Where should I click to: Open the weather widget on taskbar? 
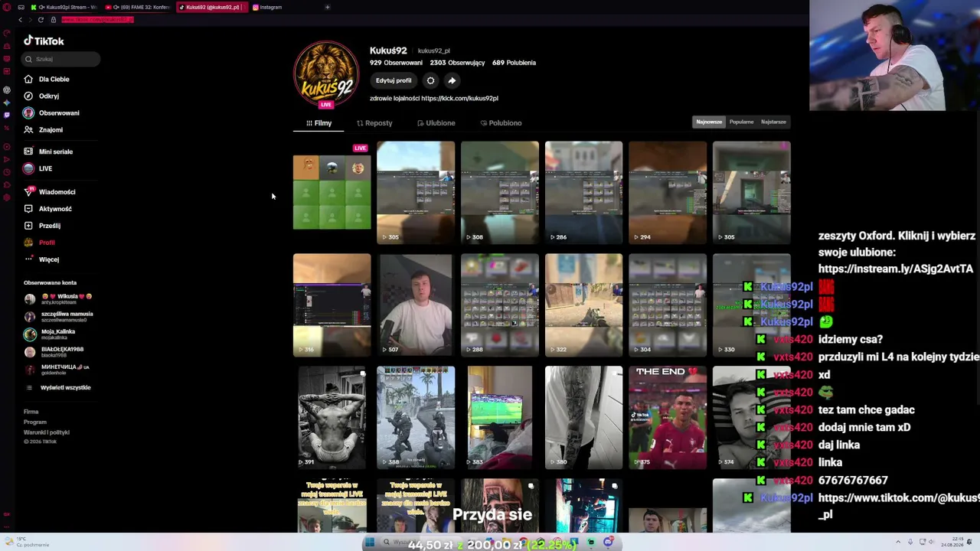point(27,543)
